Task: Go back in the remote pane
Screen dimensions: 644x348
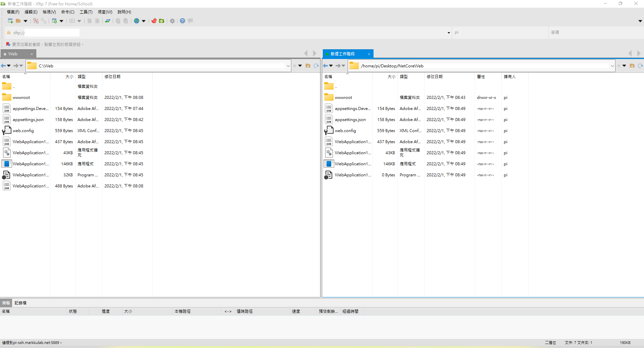Action: pyautogui.click(x=325, y=66)
